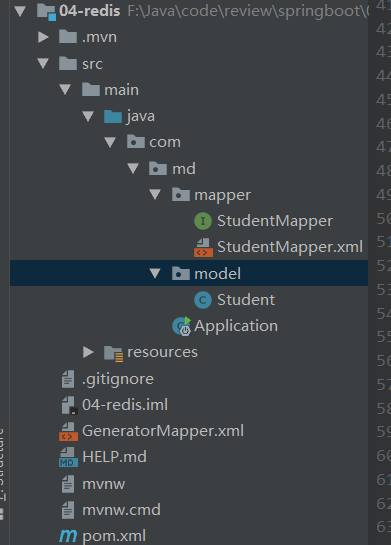The image size is (391, 545).
Task: Click the HELP.md markdown icon
Action: 68,457
